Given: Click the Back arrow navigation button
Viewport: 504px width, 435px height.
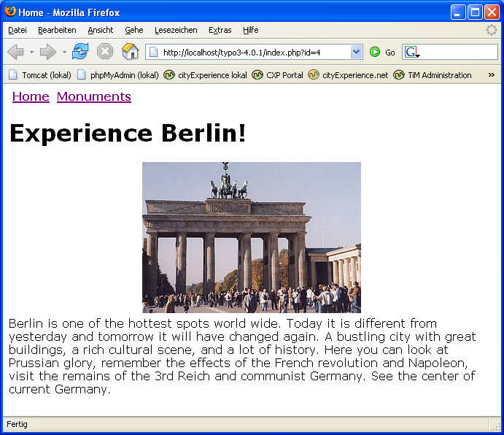Looking at the screenshot, I should 15,52.
